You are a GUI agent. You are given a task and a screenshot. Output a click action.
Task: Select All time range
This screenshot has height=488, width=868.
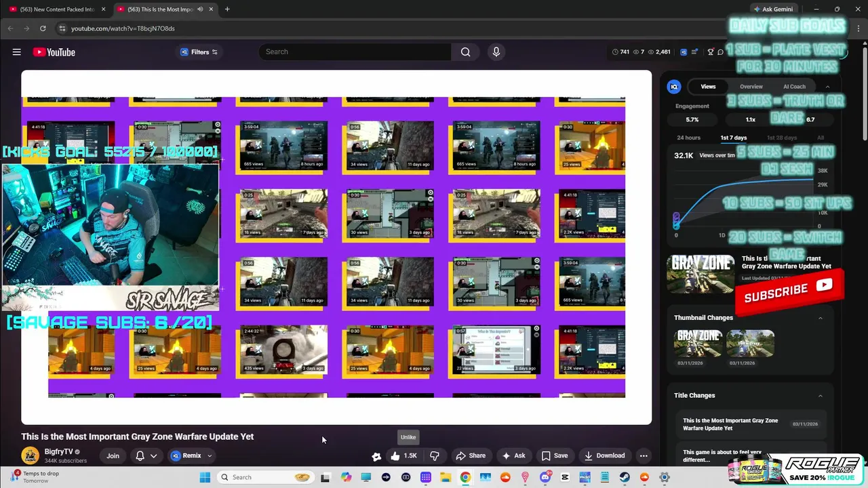pyautogui.click(x=821, y=138)
